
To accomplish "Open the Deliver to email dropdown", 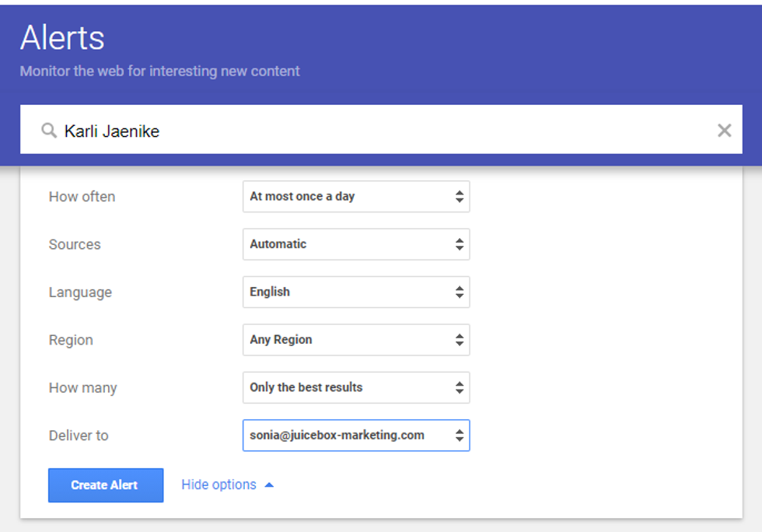I will 350,436.
